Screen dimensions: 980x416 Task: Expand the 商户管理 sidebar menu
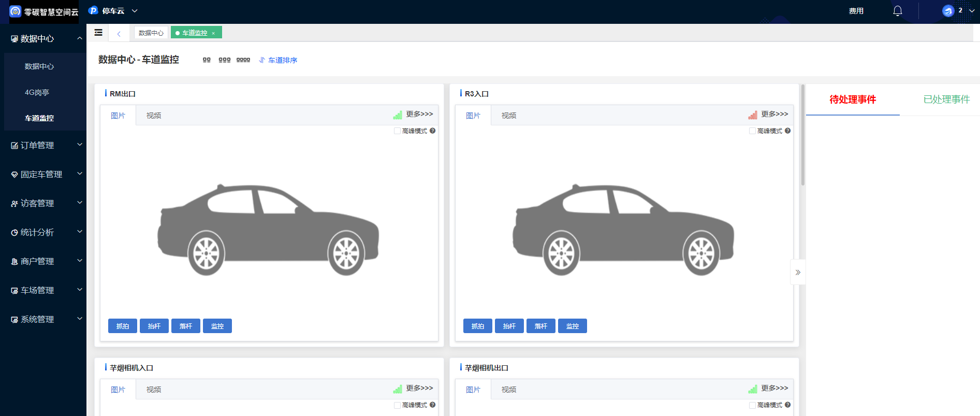[x=43, y=261]
